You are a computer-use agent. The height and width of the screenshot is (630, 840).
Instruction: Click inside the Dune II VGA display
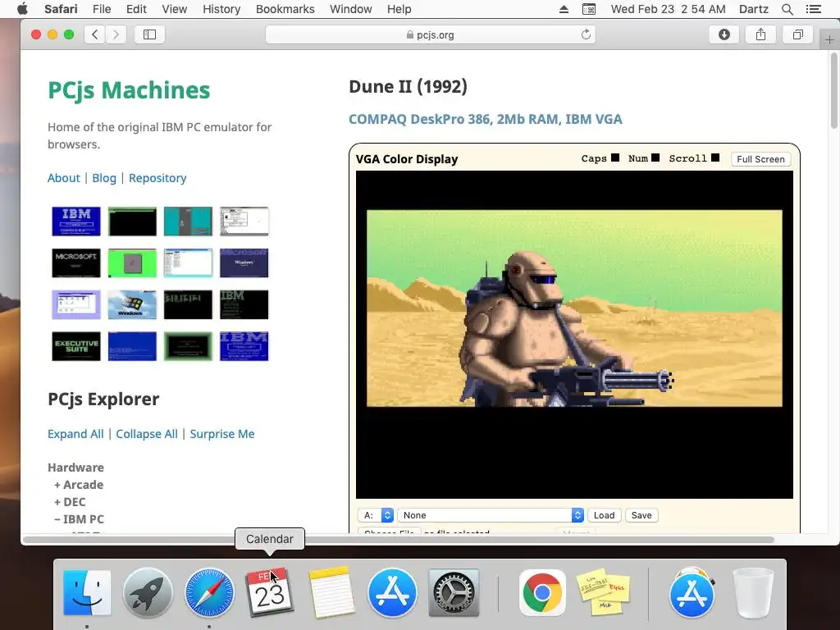coord(574,335)
